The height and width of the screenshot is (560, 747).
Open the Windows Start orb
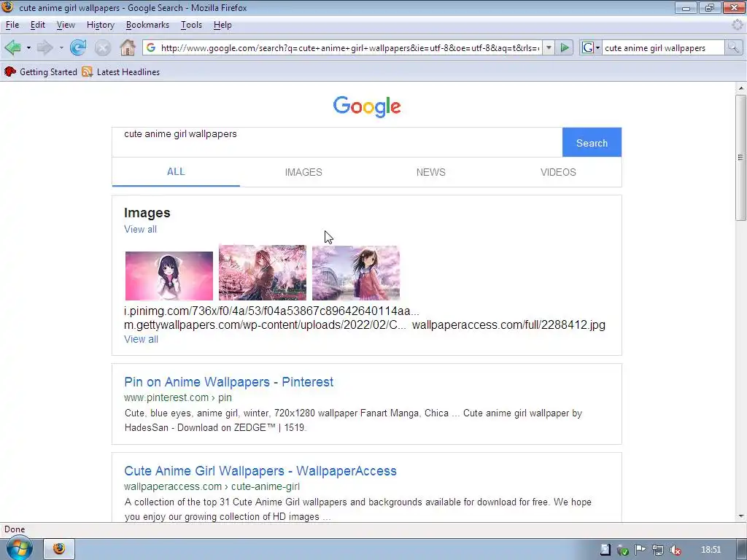[x=19, y=548]
